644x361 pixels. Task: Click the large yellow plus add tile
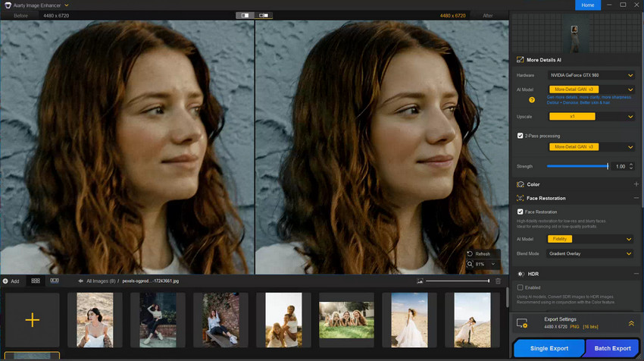coord(32,320)
